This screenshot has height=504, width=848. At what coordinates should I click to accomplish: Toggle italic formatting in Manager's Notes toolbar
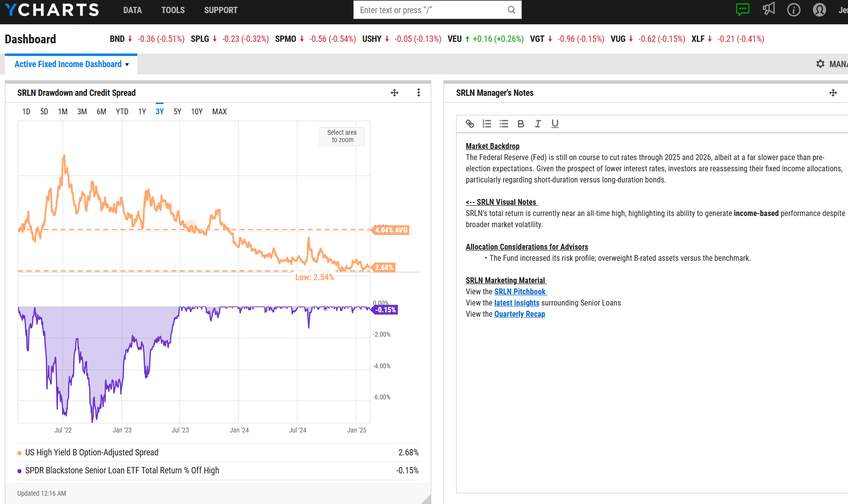(538, 124)
